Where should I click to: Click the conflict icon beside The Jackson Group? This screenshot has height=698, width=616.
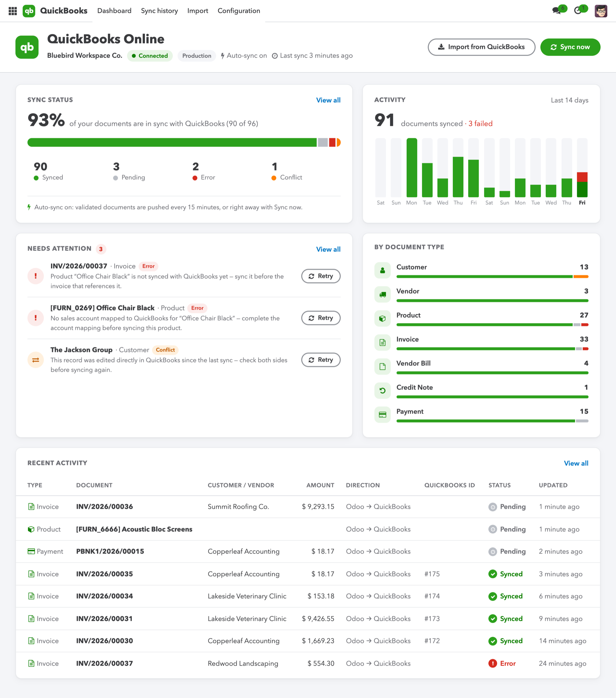36,360
